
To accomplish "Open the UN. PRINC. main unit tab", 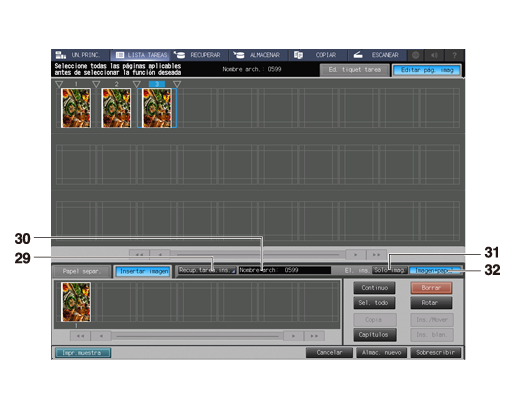I will [80, 55].
